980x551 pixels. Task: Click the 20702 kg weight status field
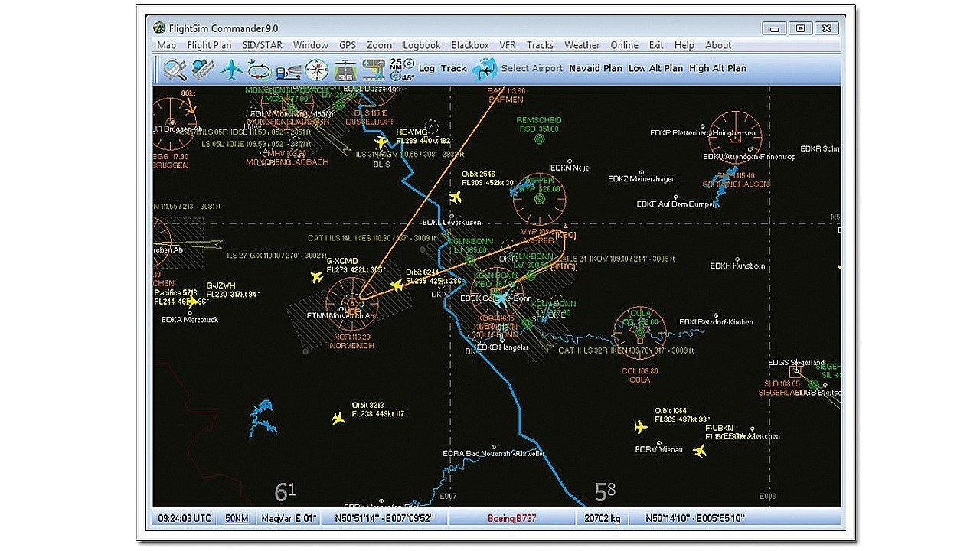[x=602, y=518]
